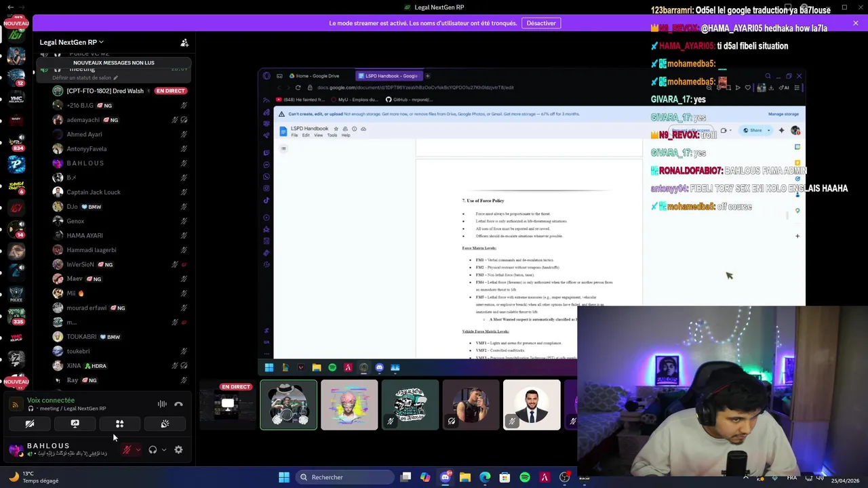Start screen share in voice panel
This screenshot has height=488, width=868.
pyautogui.click(x=75, y=424)
